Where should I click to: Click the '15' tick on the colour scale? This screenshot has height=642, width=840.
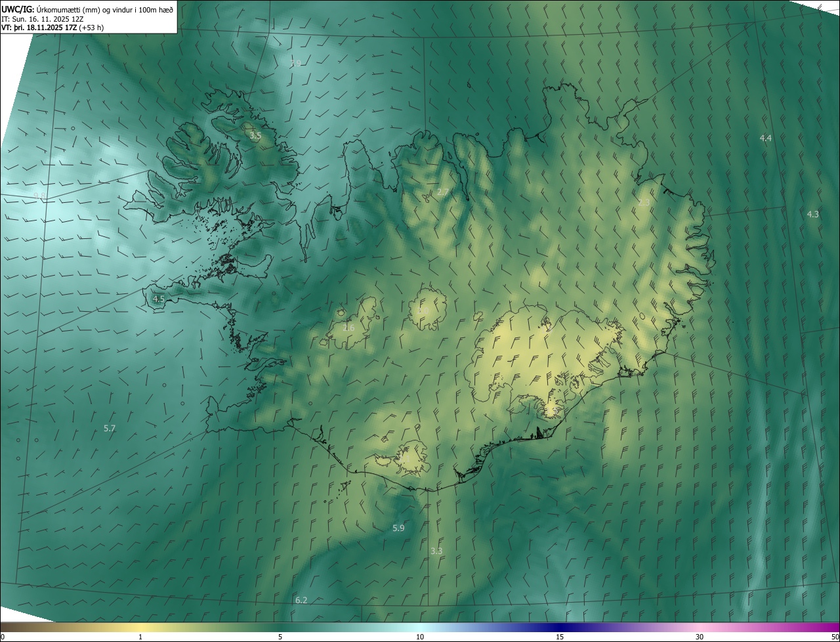point(560,637)
